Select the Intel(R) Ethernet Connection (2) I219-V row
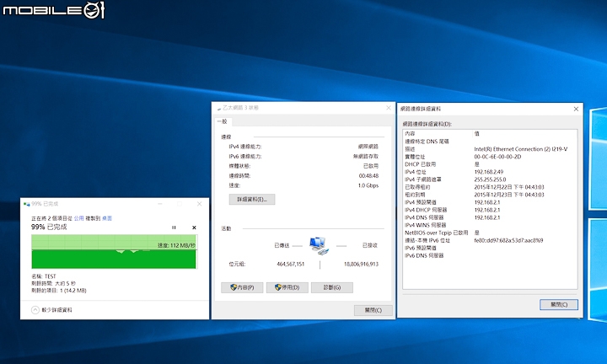Viewport: 607px width, 364px height. click(490, 149)
